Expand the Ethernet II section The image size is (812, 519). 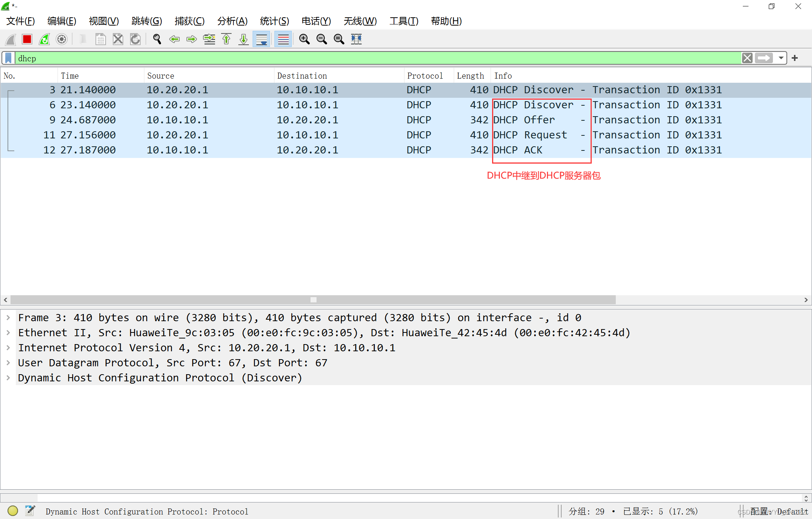point(8,333)
